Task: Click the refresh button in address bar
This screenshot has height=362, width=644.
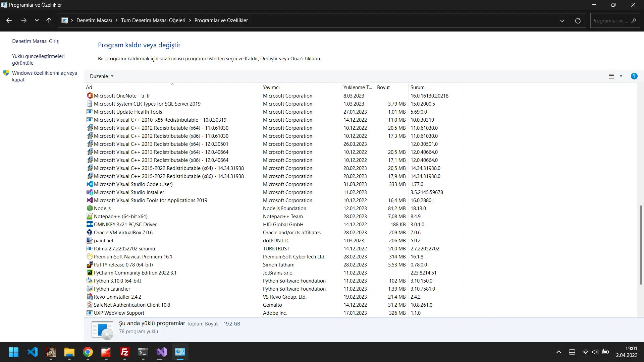Action: pyautogui.click(x=578, y=21)
